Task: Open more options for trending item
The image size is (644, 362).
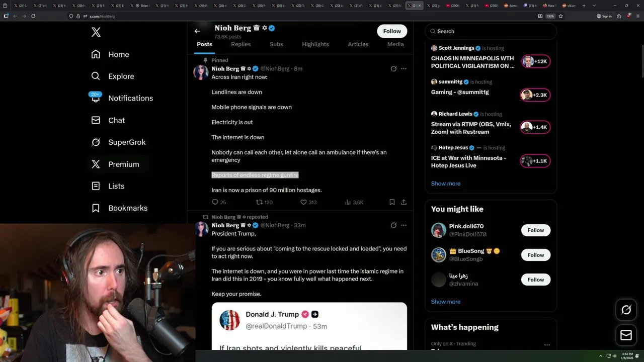Action: pos(547,345)
